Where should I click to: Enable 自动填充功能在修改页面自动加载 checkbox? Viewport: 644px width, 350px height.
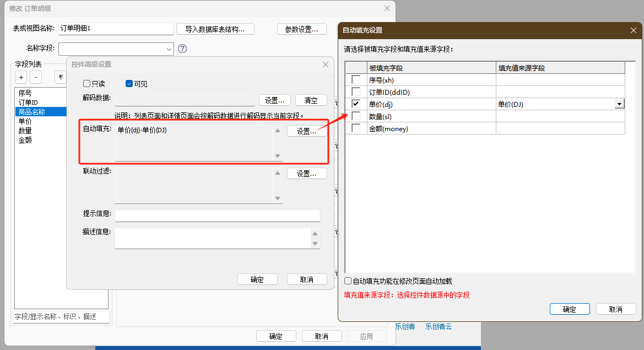(x=348, y=281)
